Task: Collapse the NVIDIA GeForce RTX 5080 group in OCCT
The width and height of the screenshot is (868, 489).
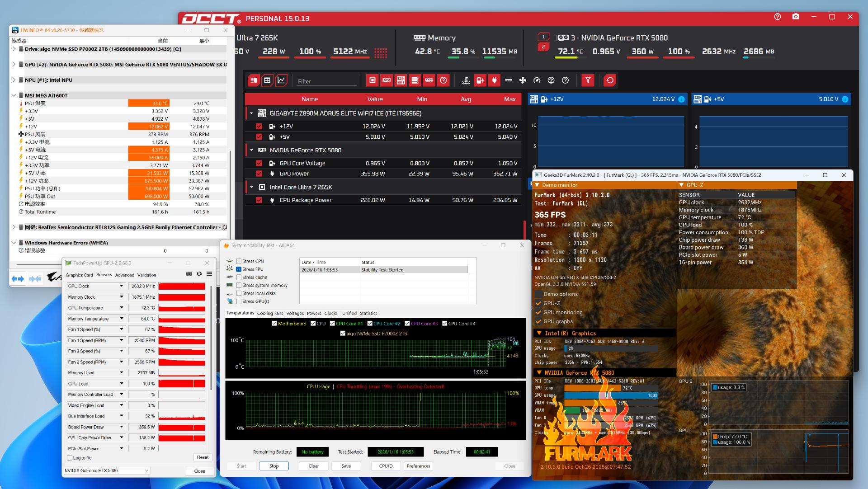Action: (x=251, y=150)
